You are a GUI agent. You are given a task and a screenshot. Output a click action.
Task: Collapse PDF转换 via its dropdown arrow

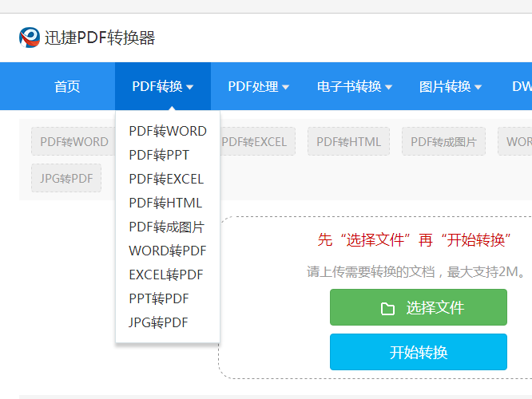(x=189, y=88)
